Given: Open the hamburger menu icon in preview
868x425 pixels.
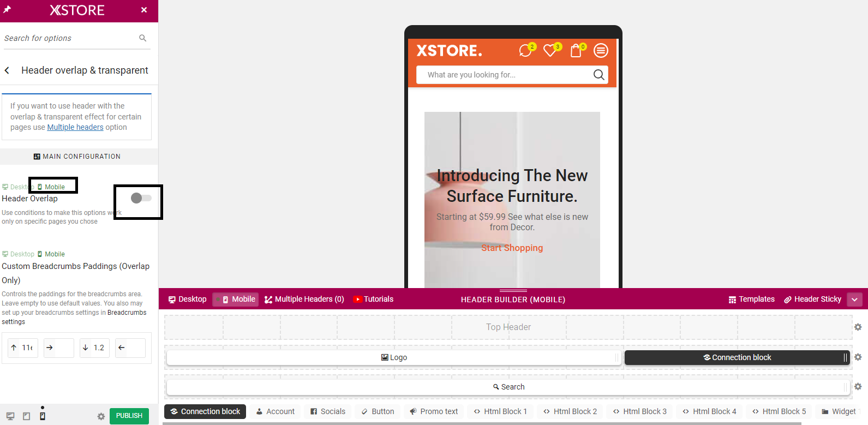Looking at the screenshot, I should click(601, 51).
